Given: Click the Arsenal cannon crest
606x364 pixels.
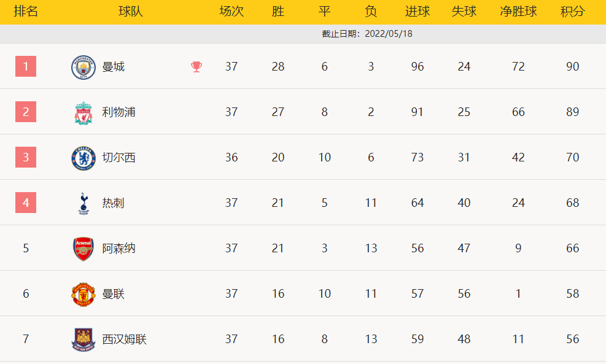Looking at the screenshot, I should (x=84, y=249).
